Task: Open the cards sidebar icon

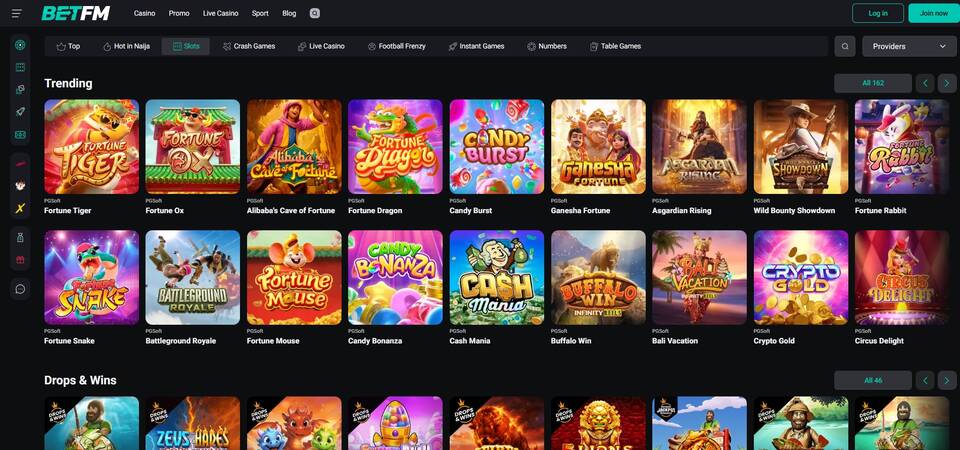Action: coord(20,89)
